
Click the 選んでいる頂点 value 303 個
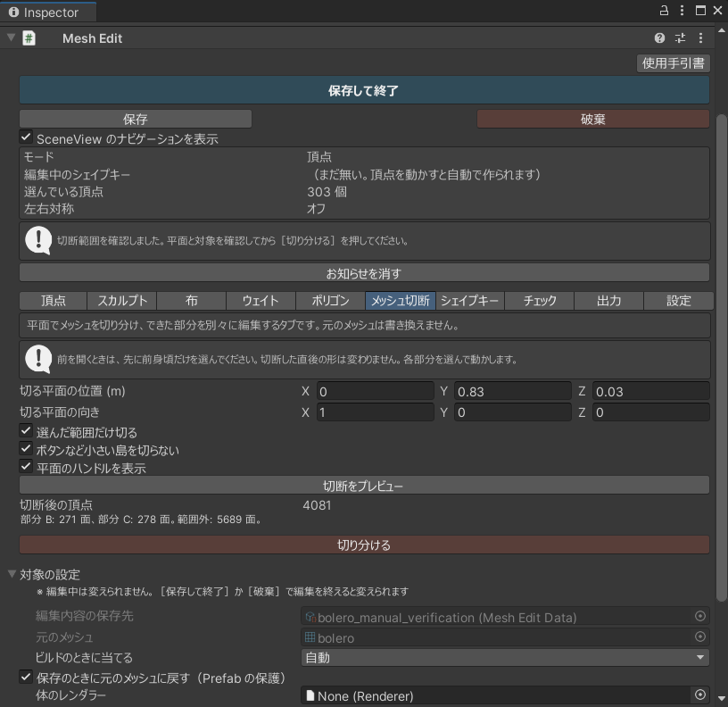point(327,191)
